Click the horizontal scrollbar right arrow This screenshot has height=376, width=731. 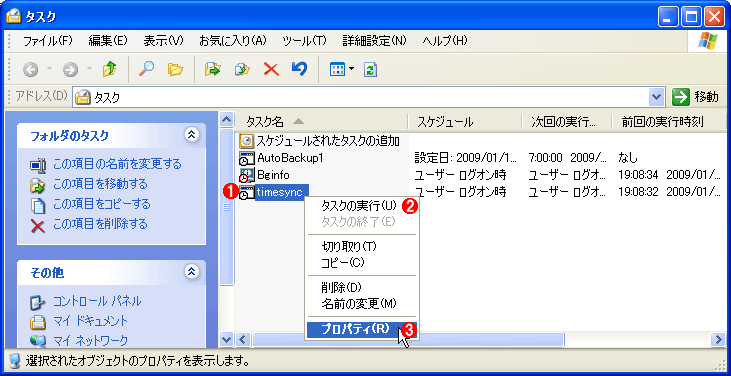[719, 339]
